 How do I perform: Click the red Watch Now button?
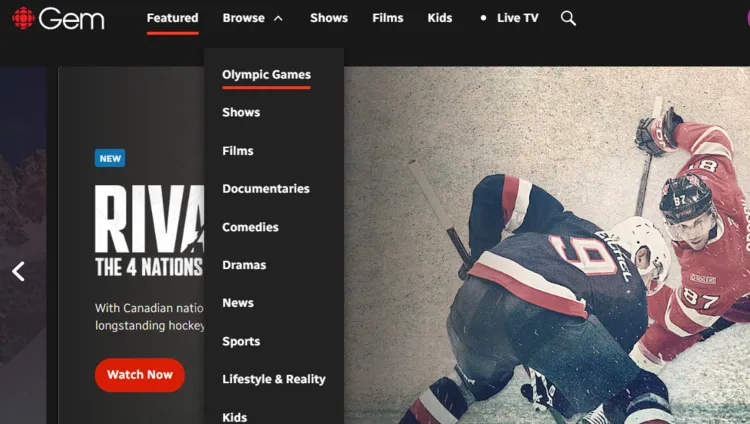click(x=140, y=375)
